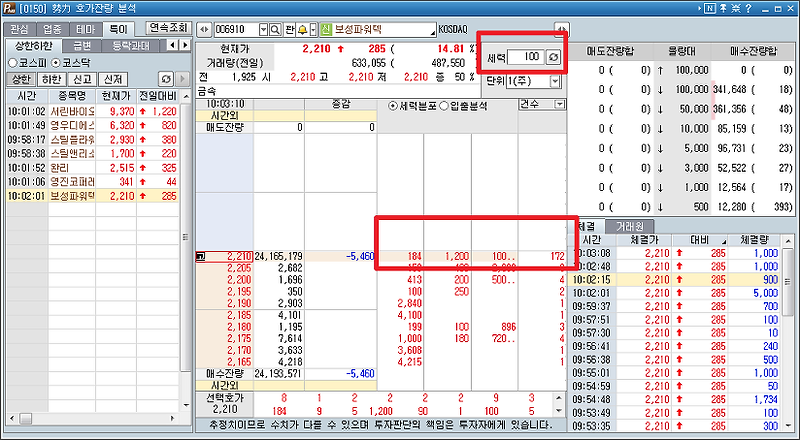800x440 pixels.
Task: Click the refresh icon beside 신저 button
Action: 166,79
